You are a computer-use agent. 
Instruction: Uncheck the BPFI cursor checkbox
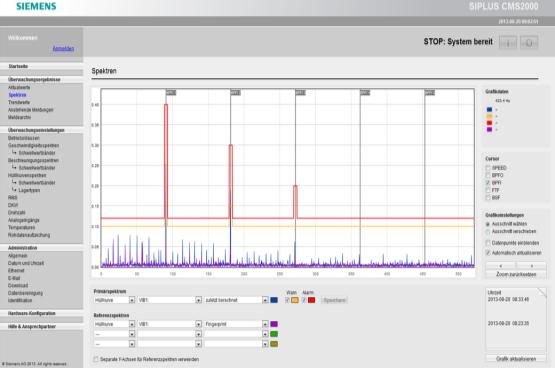(488, 183)
